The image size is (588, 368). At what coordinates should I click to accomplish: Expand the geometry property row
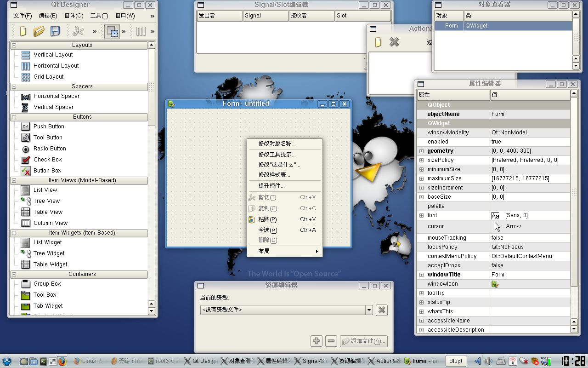(421, 151)
